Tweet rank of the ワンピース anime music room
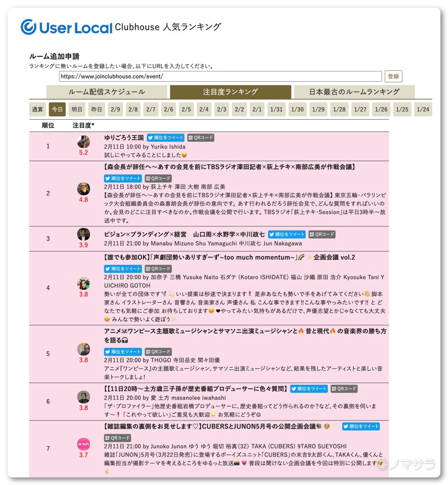This screenshot has height=485, width=448. (x=123, y=352)
